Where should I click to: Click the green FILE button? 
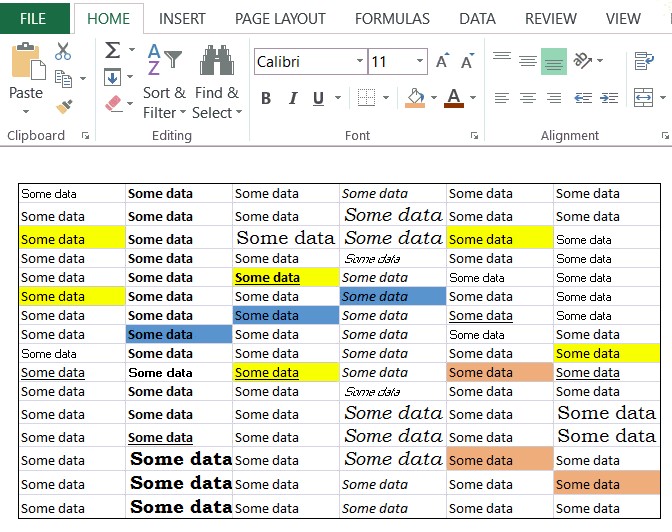point(33,18)
